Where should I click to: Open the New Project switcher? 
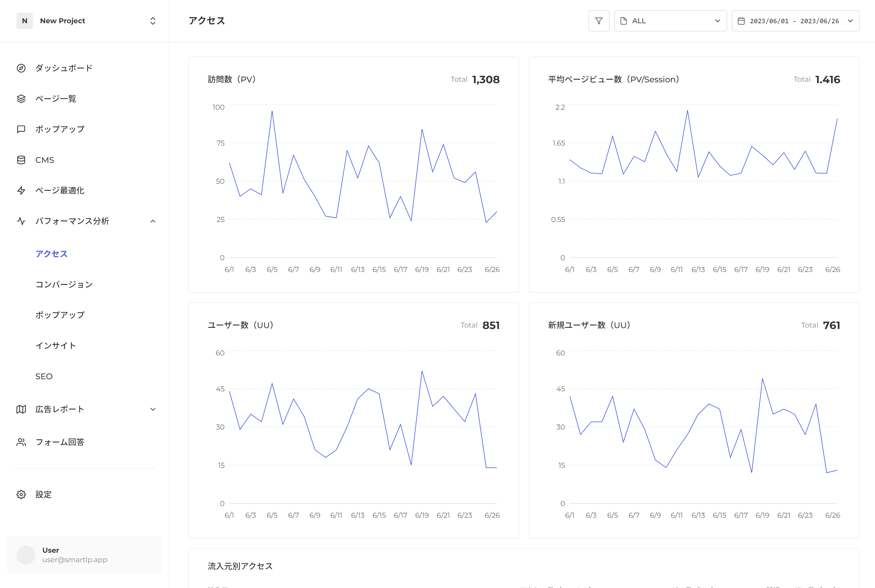coord(86,21)
